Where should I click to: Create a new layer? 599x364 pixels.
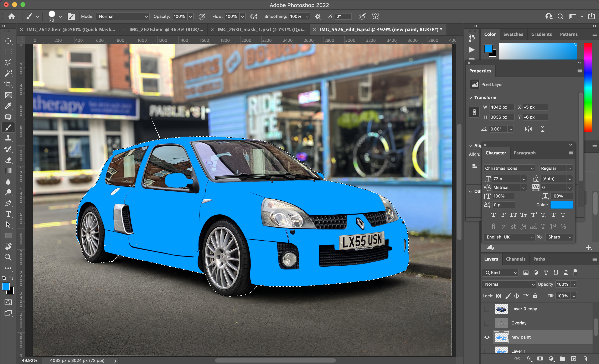(574, 359)
